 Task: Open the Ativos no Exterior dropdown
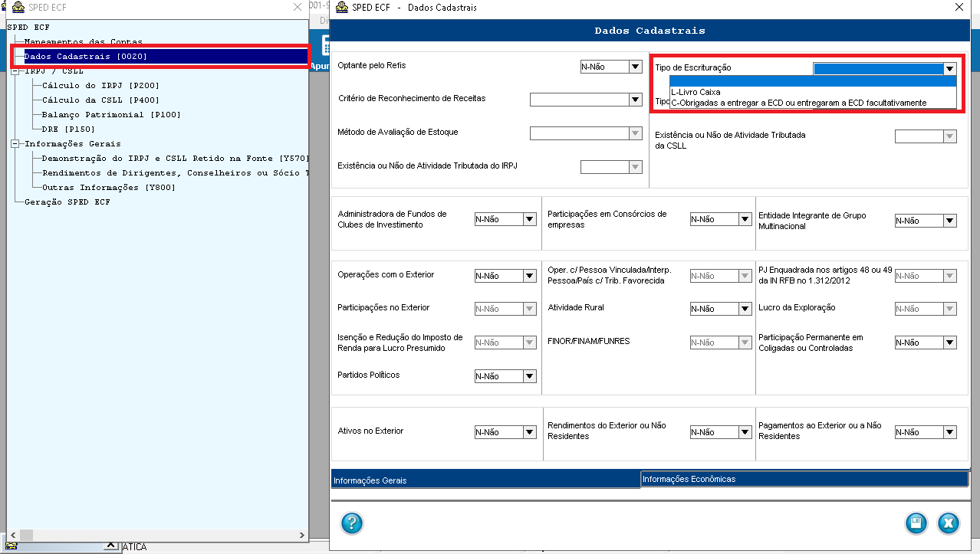529,432
